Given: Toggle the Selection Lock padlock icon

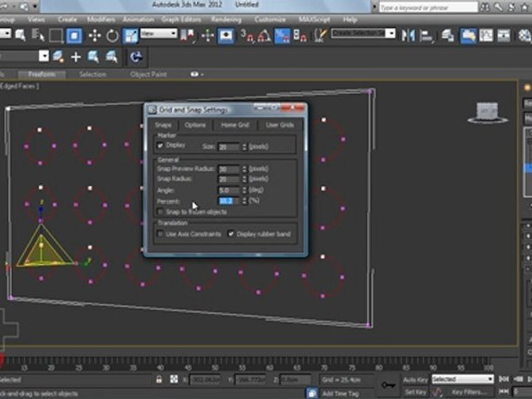Looking at the screenshot, I should click(x=159, y=379).
